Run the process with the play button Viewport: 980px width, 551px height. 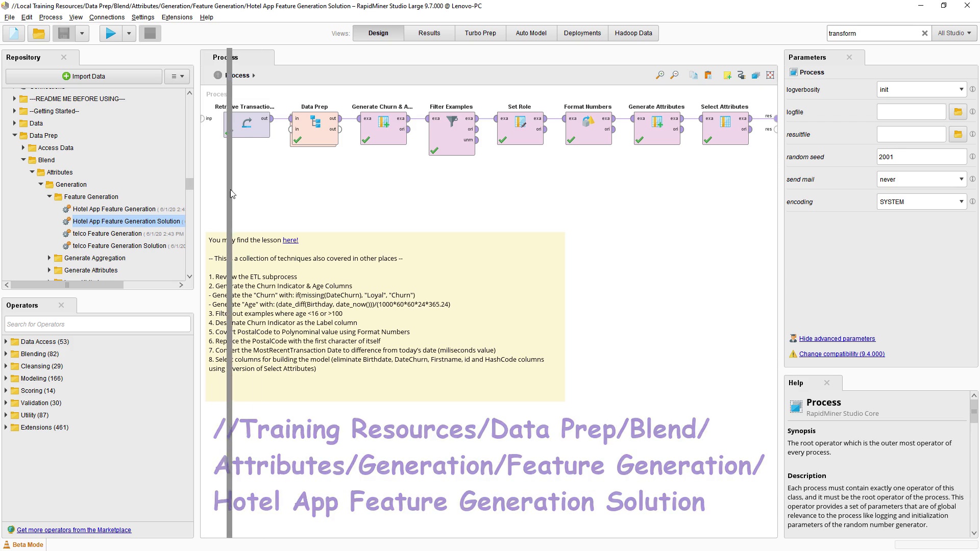click(110, 34)
